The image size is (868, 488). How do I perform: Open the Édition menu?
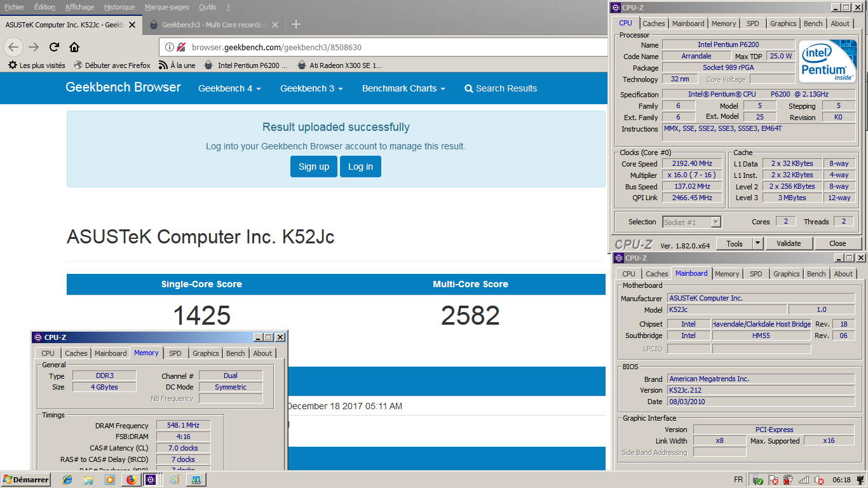(44, 7)
